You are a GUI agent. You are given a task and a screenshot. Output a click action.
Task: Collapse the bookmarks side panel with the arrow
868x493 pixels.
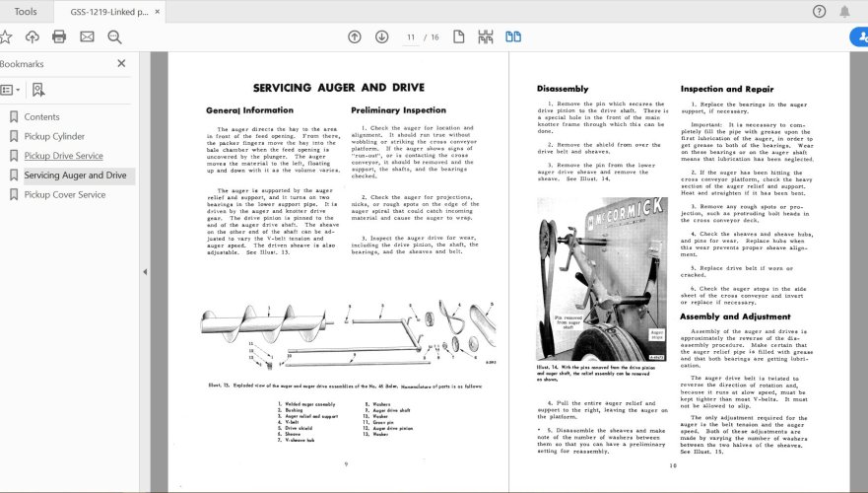click(x=145, y=271)
